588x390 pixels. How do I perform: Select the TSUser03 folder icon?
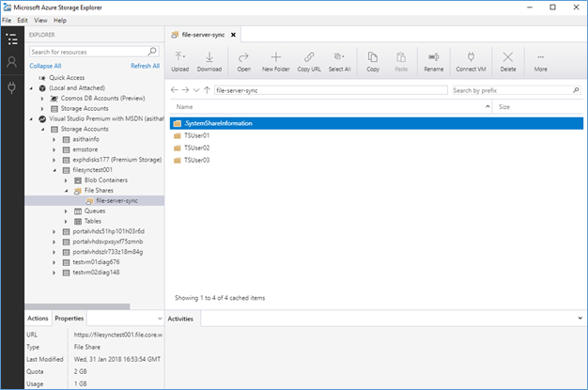(178, 161)
